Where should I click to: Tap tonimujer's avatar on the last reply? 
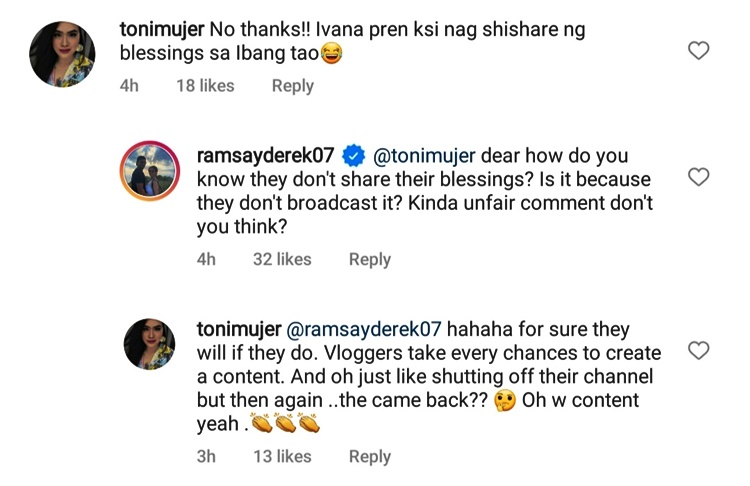click(x=150, y=345)
